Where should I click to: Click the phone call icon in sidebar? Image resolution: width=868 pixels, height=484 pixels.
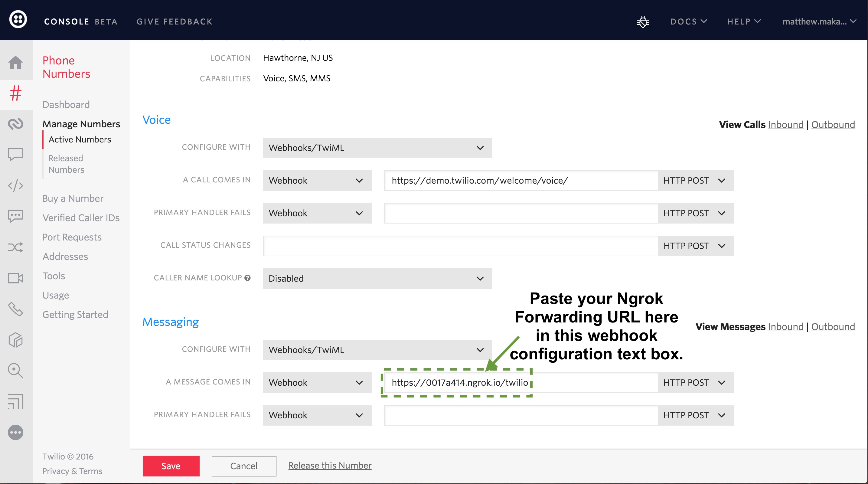click(16, 309)
